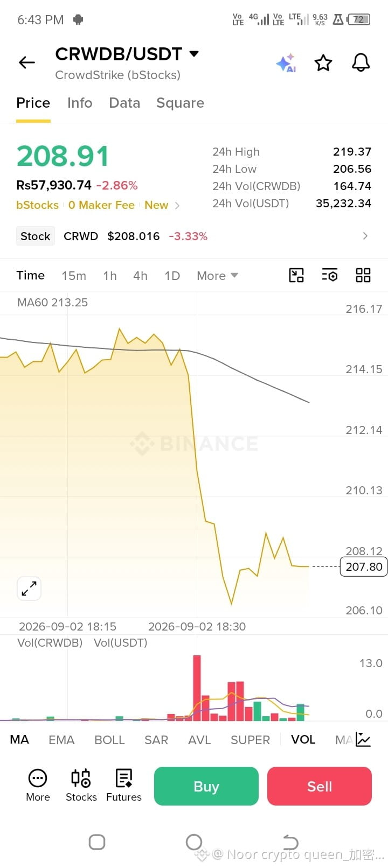Tap the back arrow icon
The width and height of the screenshot is (388, 868).
pyautogui.click(x=27, y=63)
